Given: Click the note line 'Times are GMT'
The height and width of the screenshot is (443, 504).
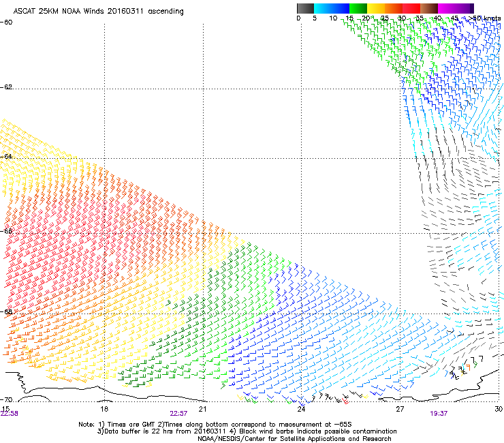Looking at the screenshot, I should (131, 425).
